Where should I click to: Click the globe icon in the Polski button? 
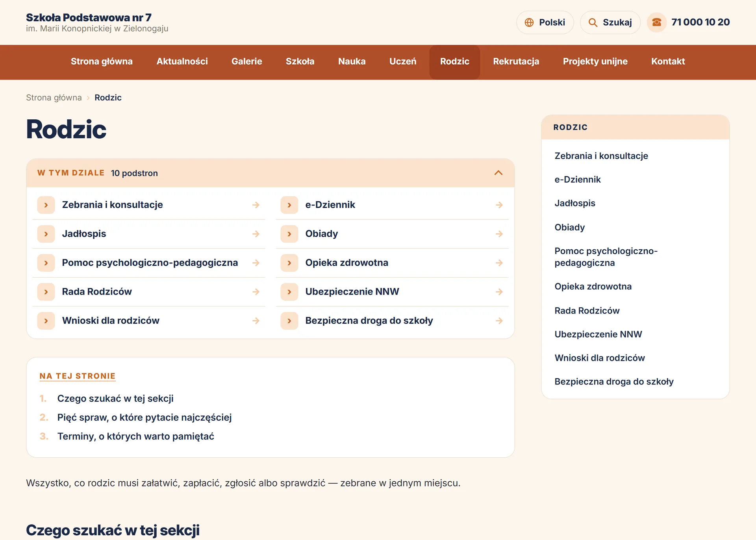coord(529,22)
